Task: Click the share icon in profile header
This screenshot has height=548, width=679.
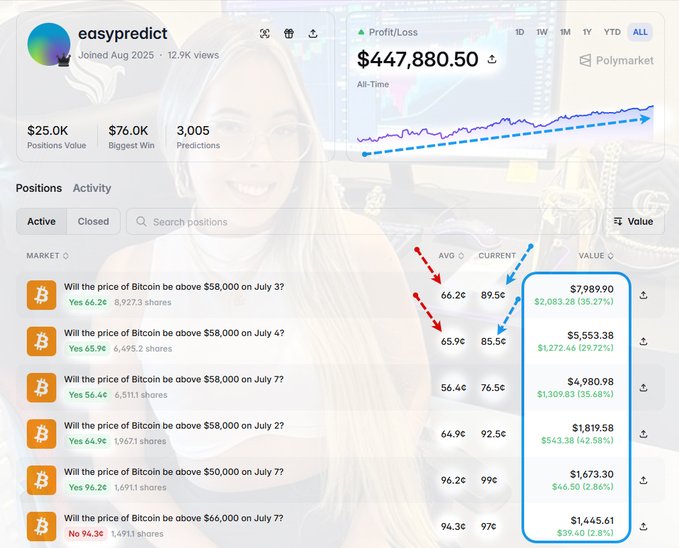Action: point(313,33)
